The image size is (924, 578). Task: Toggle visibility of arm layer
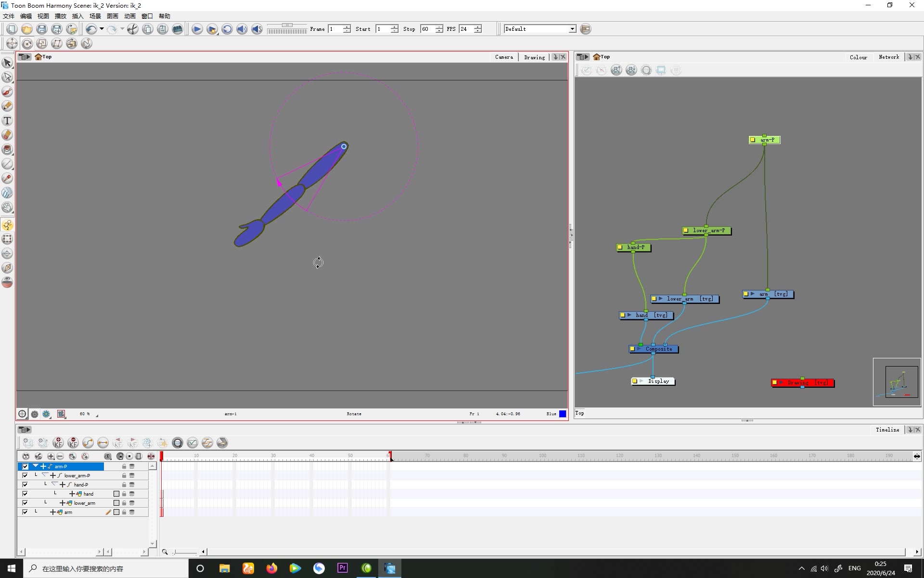coord(25,512)
